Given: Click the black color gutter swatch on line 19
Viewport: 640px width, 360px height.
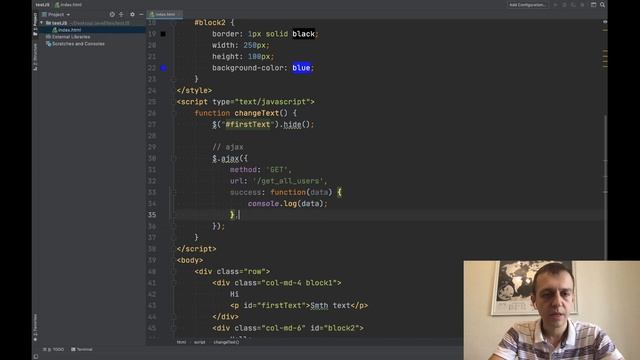Looking at the screenshot, I should tap(163, 34).
